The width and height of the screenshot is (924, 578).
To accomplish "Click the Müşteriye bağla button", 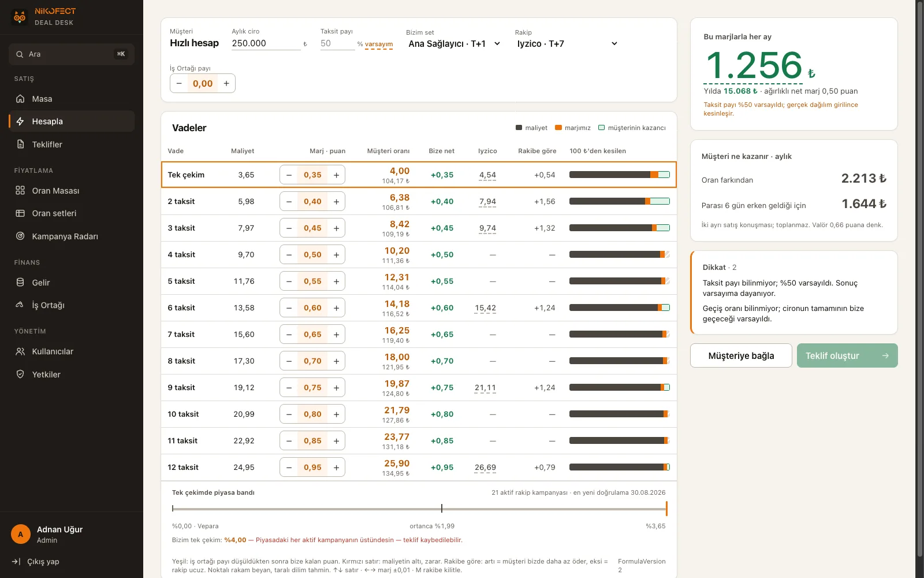I will [x=741, y=355].
